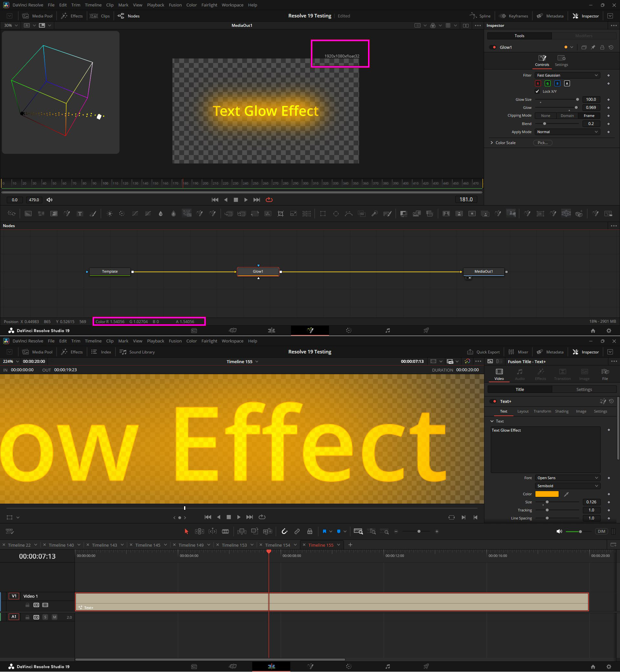Select the Glow1 node in the Nodes graph
This screenshot has width=620, height=672.
point(258,272)
